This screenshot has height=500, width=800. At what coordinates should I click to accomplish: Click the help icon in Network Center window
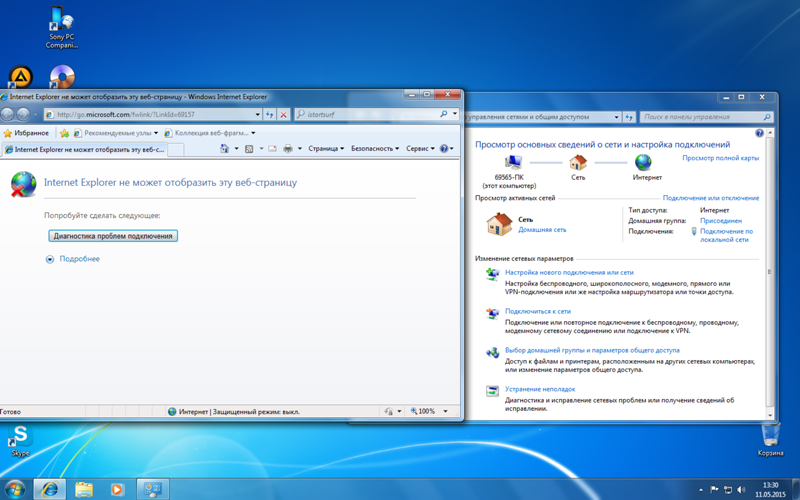coord(759,133)
